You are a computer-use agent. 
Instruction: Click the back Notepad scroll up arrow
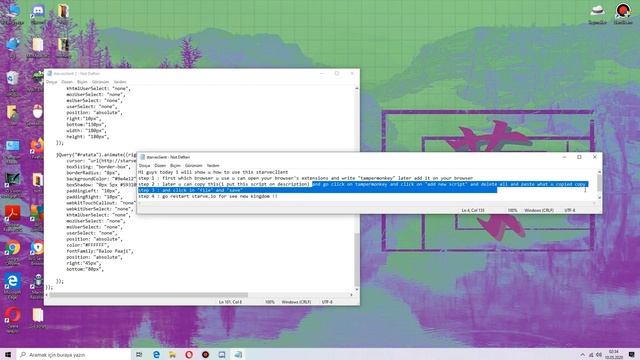(357, 89)
